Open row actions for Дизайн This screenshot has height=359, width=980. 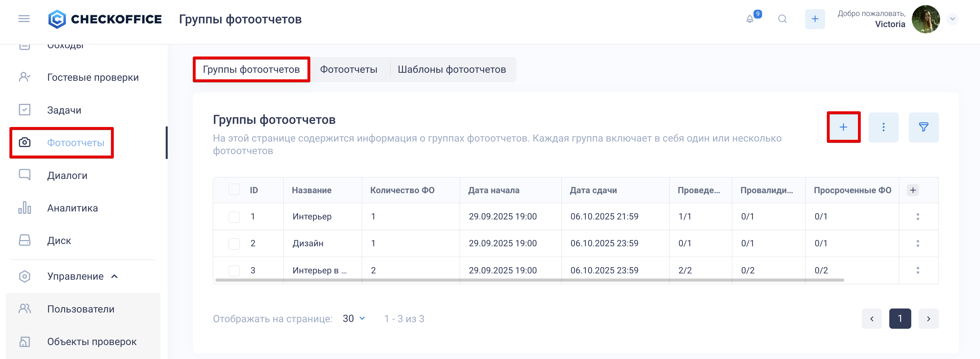tap(918, 243)
